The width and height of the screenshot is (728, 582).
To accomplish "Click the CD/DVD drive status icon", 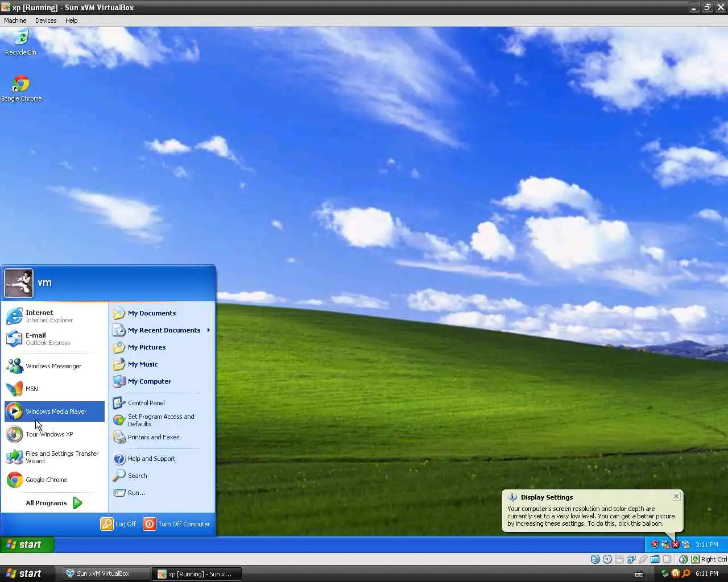I will (607, 559).
